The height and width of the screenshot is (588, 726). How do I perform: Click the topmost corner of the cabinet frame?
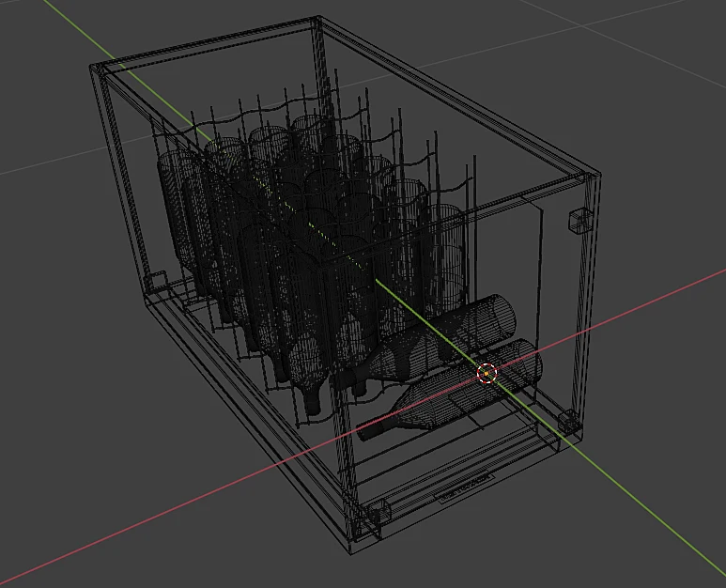pyautogui.click(x=317, y=19)
